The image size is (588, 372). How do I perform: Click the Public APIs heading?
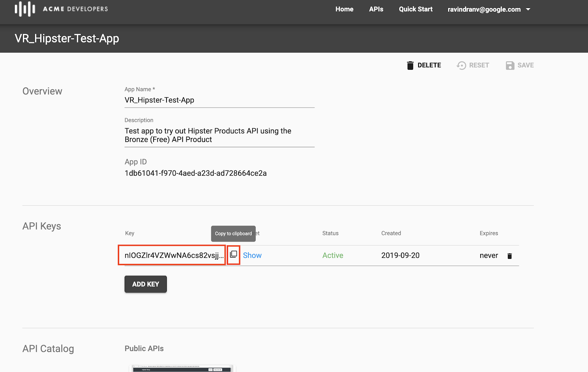[144, 348]
